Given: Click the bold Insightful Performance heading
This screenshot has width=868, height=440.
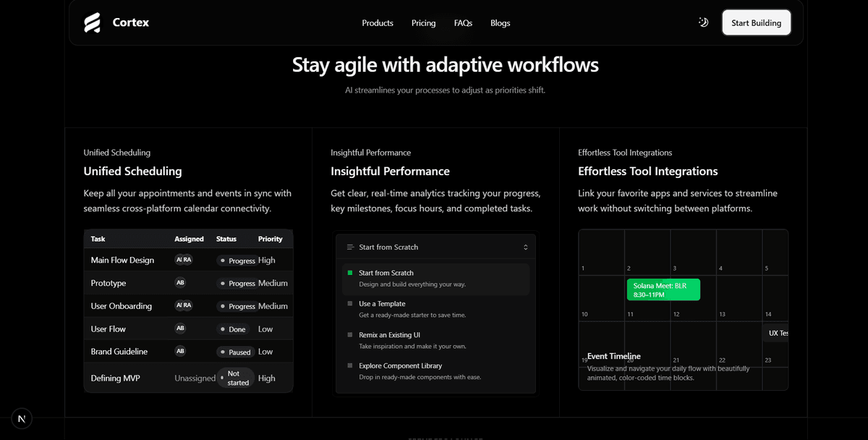Looking at the screenshot, I should pyautogui.click(x=390, y=172).
